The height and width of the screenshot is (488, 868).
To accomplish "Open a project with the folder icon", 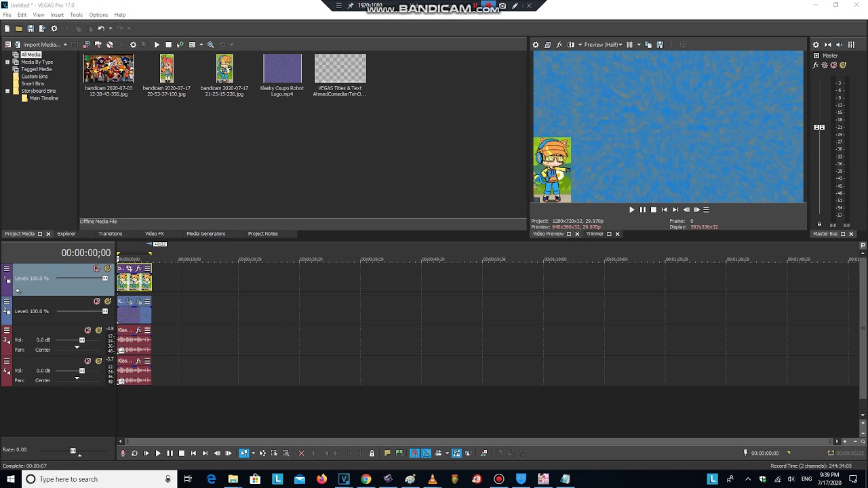I will [x=19, y=28].
